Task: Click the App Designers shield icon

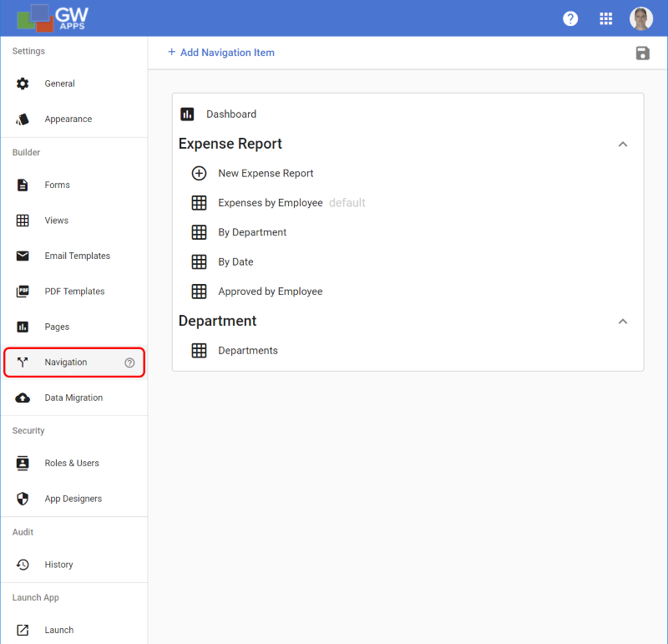Action: 23,499
